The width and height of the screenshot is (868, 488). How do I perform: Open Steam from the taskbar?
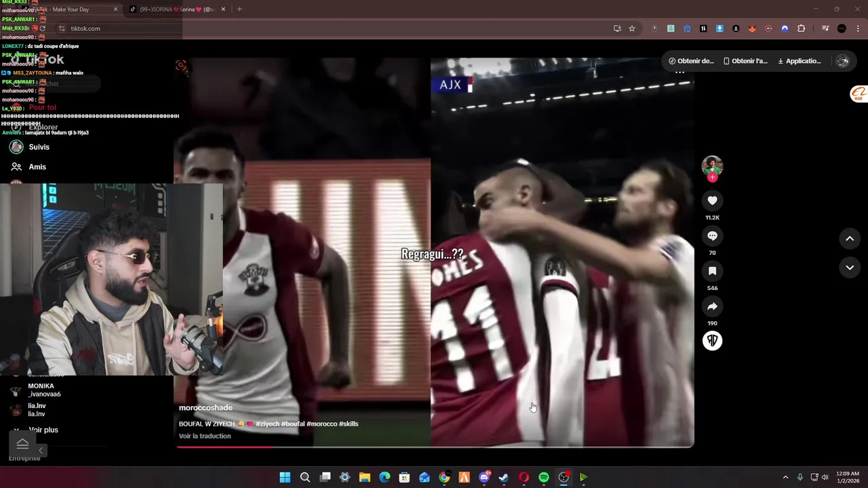(x=504, y=477)
